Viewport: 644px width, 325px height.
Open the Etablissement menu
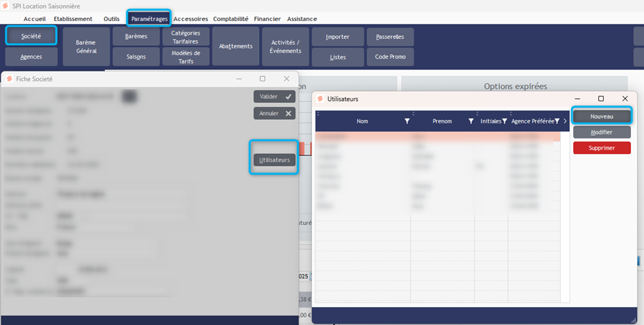pos(73,18)
